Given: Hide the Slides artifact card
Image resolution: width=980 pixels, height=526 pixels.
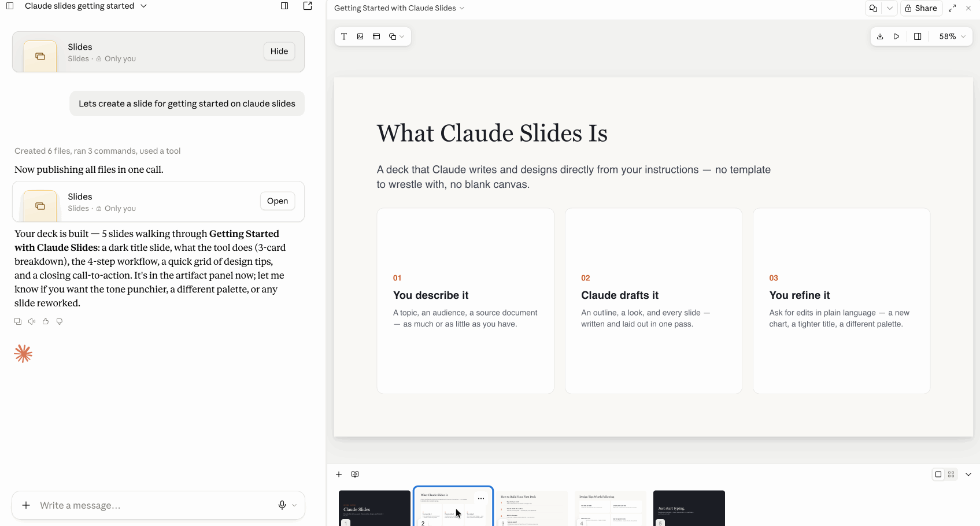Looking at the screenshot, I should [279, 51].
